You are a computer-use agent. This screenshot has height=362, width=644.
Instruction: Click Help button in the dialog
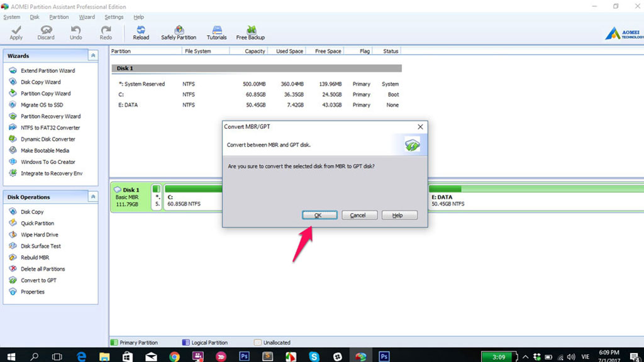pos(399,215)
